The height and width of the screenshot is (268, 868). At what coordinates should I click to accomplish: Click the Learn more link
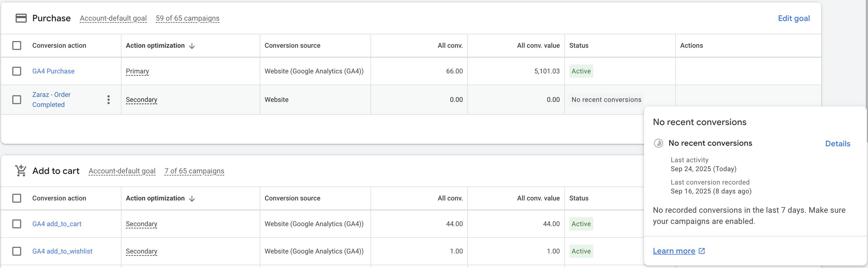tap(674, 251)
